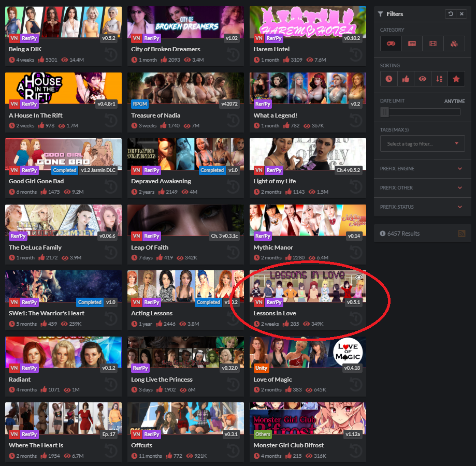Reset filters with the undo icon
This screenshot has height=466, width=476.
(451, 13)
